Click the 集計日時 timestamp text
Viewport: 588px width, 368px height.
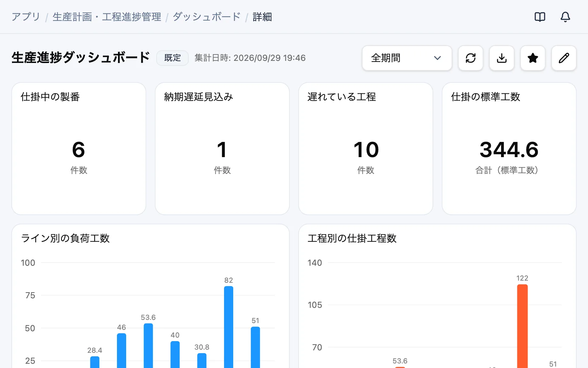point(250,58)
